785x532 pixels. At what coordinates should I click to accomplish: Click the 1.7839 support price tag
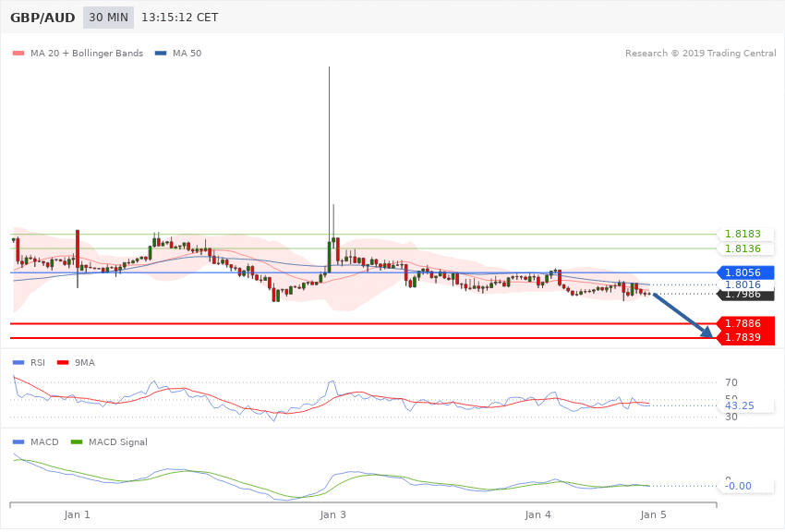(x=746, y=337)
